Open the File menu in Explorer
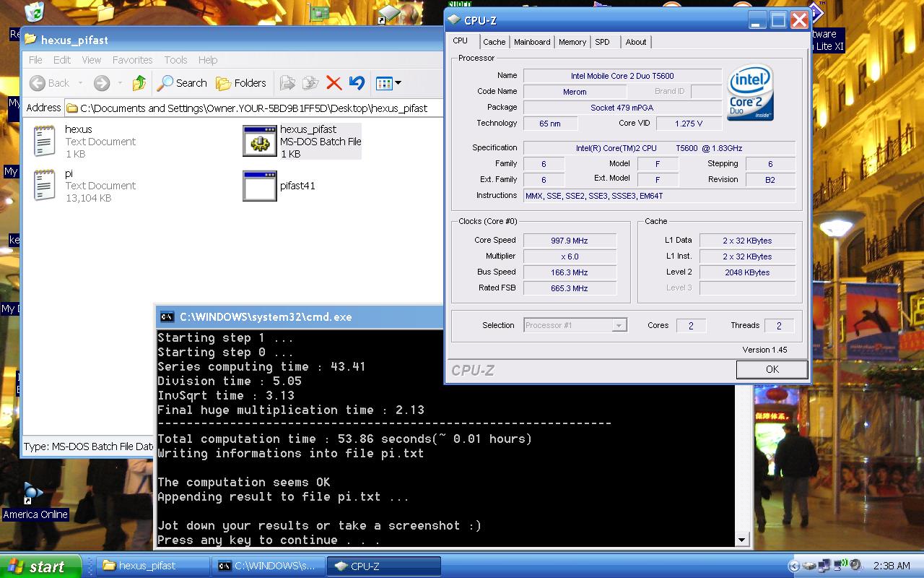Viewport: 924px width, 578px height. click(35, 60)
